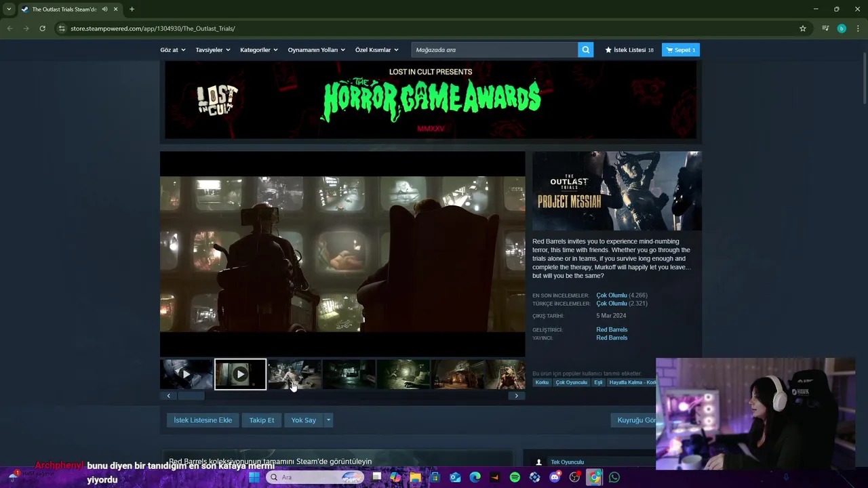
Task: Play the first trailer thumbnail
Action: (x=186, y=374)
